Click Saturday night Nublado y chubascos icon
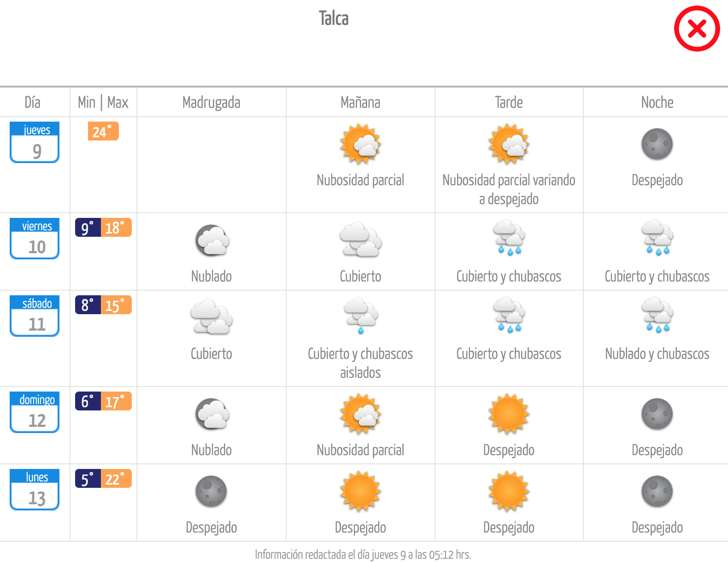Viewport: 728px width, 562px height. [658, 315]
